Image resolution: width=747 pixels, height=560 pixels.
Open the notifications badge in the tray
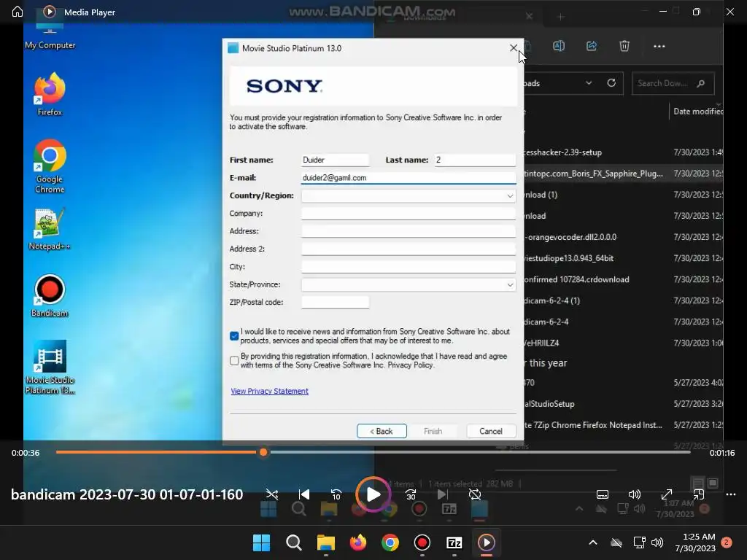727,542
